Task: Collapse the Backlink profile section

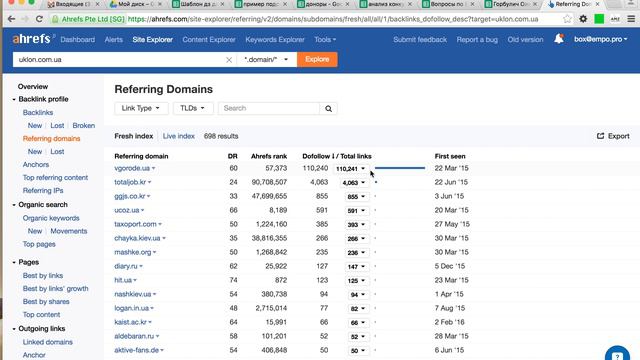Action: pyautogui.click(x=14, y=99)
